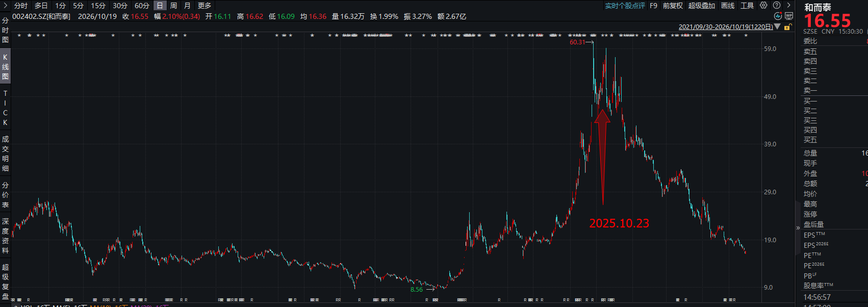Expand toolbar with right chevron arrow
Viewport: 868px width, 307px height.
pos(788,5)
